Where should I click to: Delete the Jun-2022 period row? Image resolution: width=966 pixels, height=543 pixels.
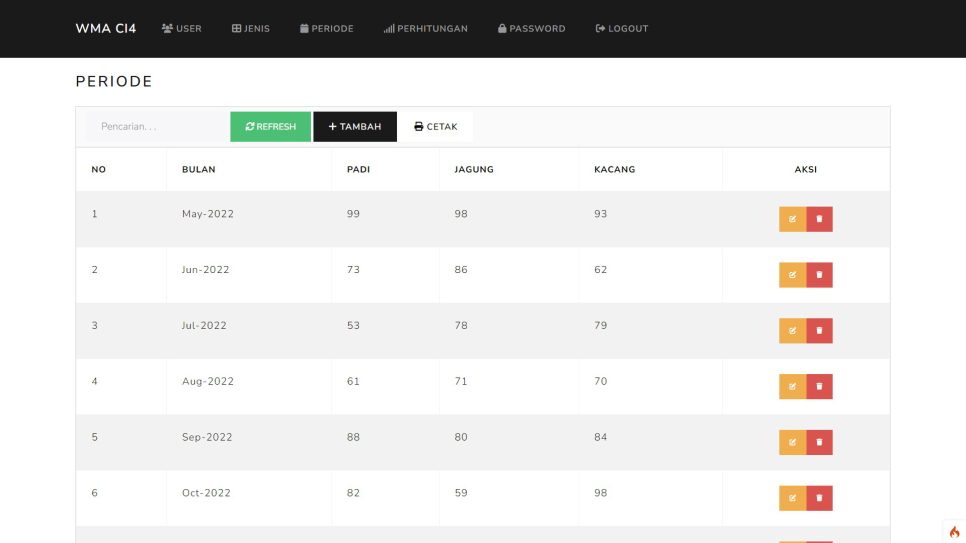point(820,275)
